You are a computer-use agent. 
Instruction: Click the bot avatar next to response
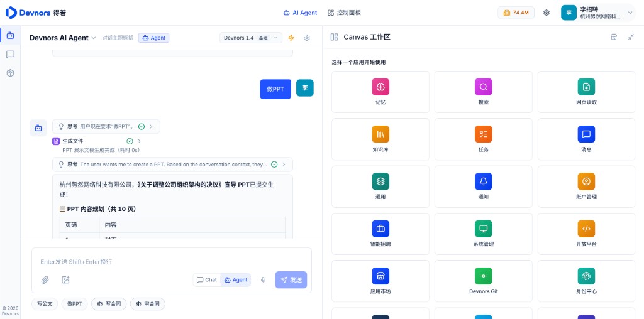click(38, 128)
